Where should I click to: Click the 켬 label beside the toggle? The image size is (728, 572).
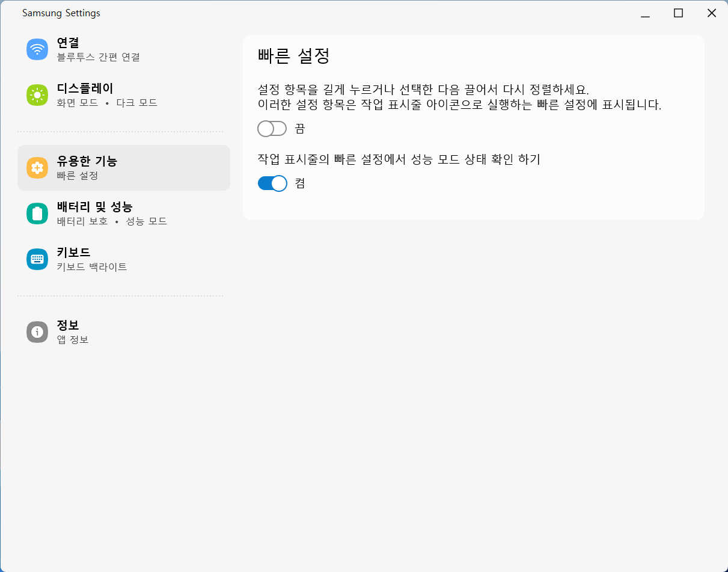[x=300, y=183]
